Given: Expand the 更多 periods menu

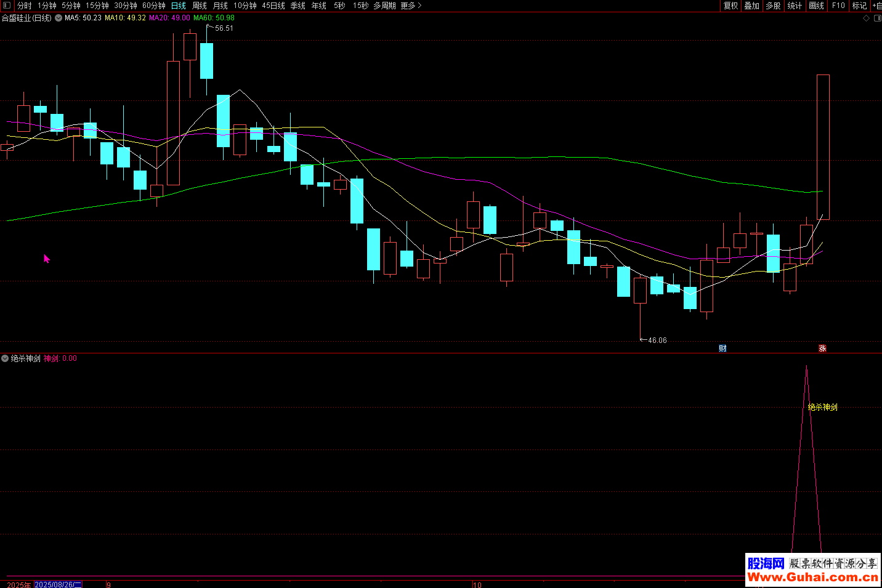Looking at the screenshot, I should tap(411, 6).
